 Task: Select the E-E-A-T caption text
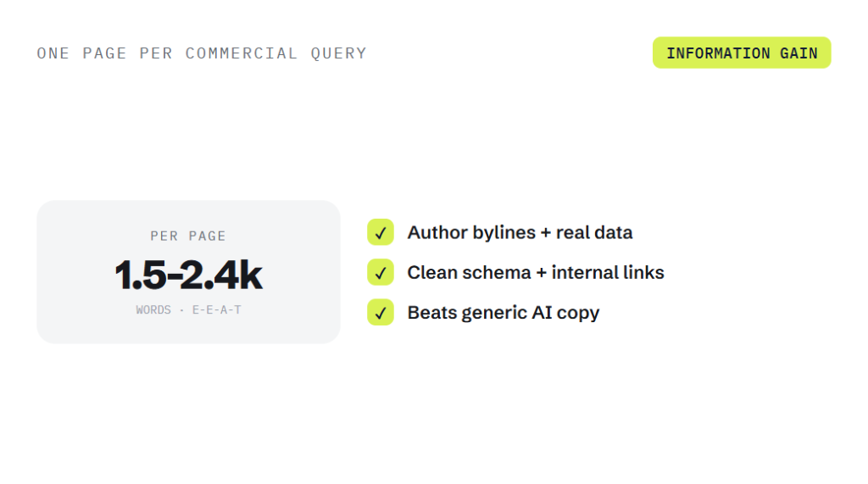click(216, 309)
